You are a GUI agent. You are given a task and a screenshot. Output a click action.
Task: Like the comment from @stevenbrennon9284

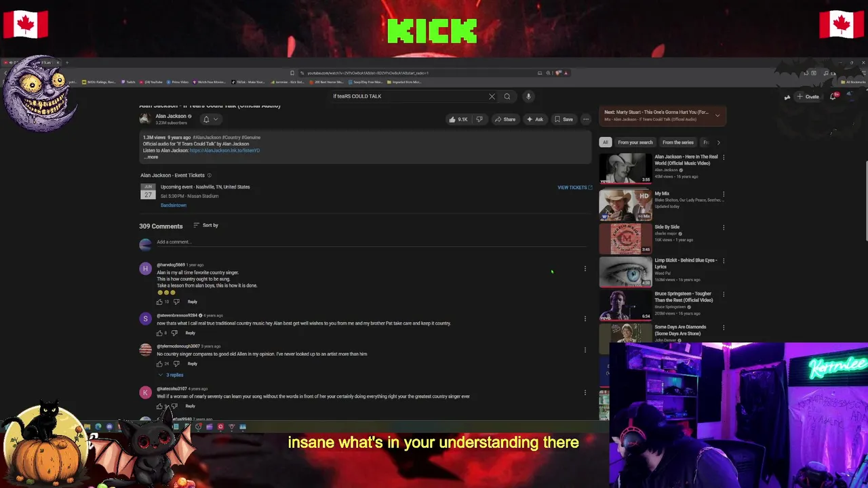(160, 333)
